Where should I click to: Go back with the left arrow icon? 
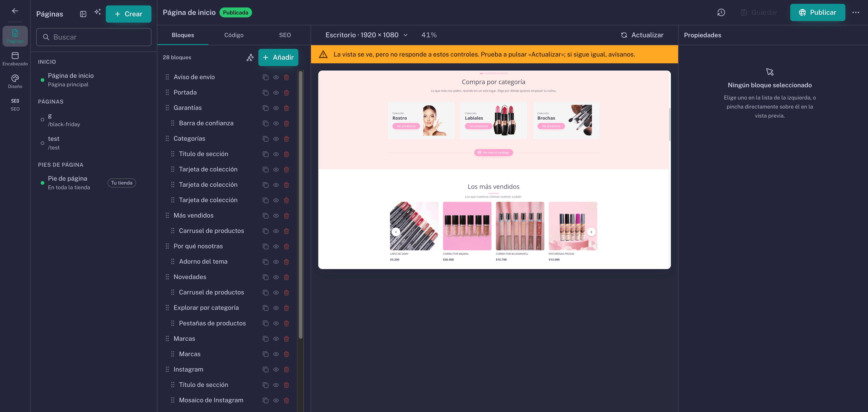click(x=15, y=11)
